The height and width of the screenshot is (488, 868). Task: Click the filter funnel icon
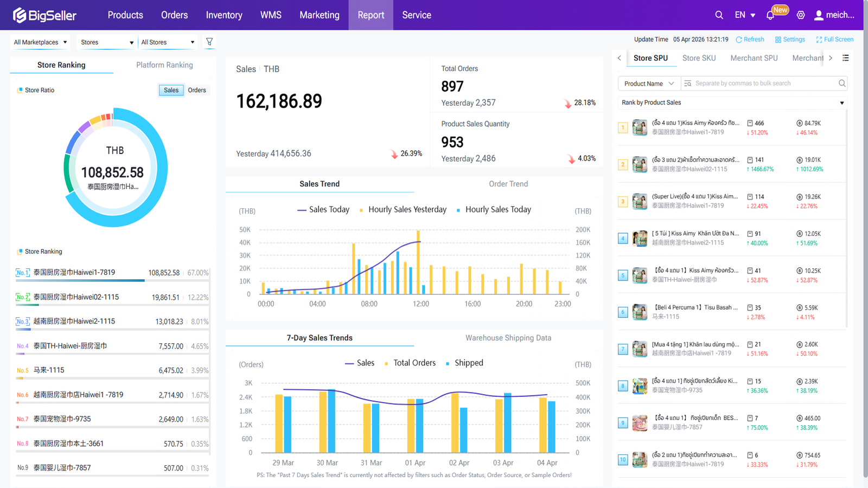209,42
